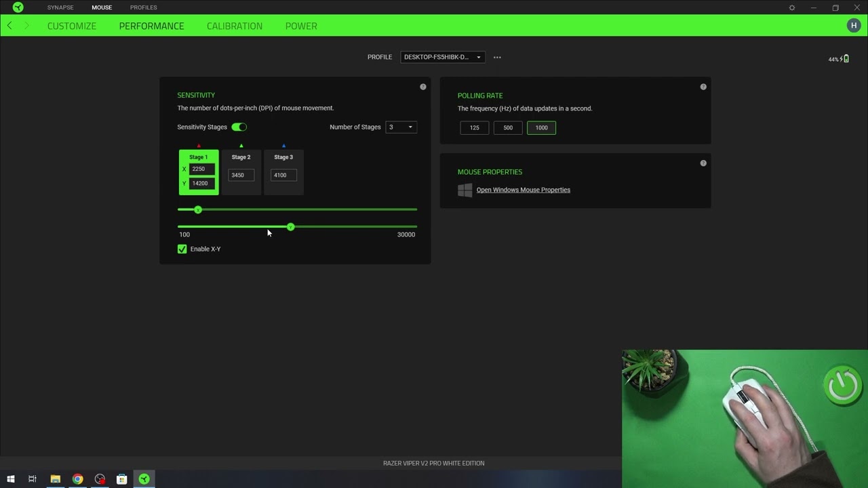Switch to the Calibration tab
Screen dimensions: 868x488
(x=235, y=26)
